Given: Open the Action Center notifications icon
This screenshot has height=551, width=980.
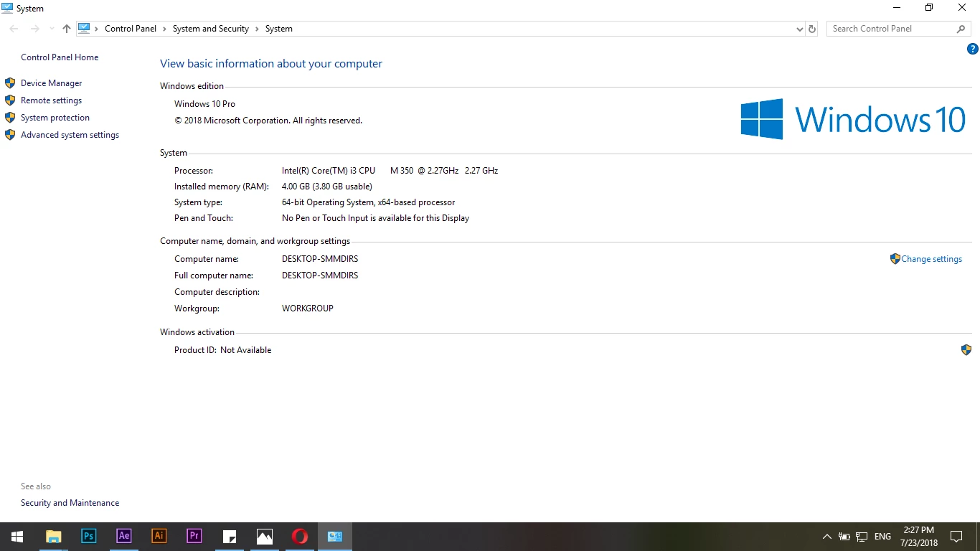Looking at the screenshot, I should (x=956, y=537).
